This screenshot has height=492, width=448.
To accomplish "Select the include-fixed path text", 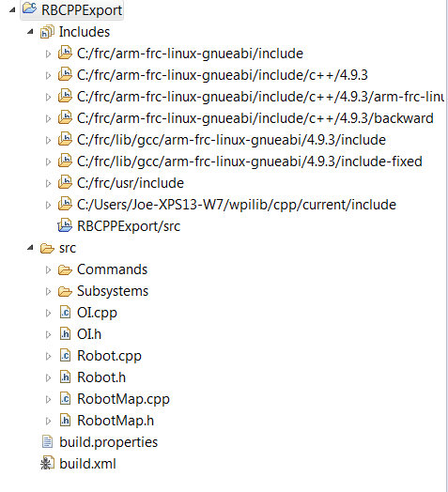I will coord(250,161).
